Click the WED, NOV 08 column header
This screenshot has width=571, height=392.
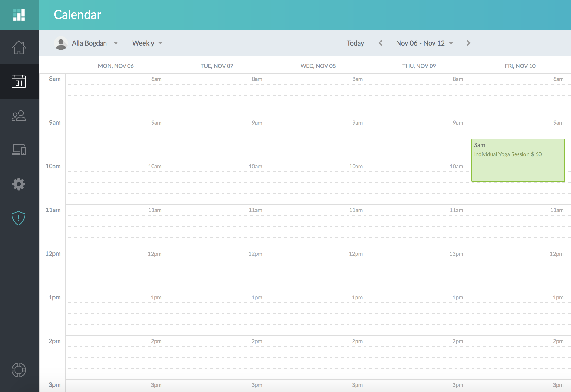point(318,66)
